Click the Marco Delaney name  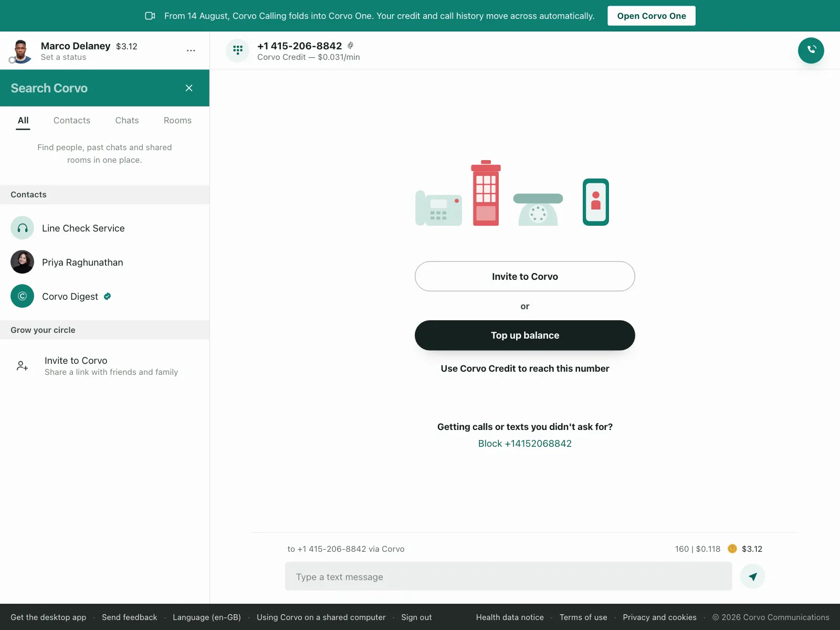tap(76, 46)
